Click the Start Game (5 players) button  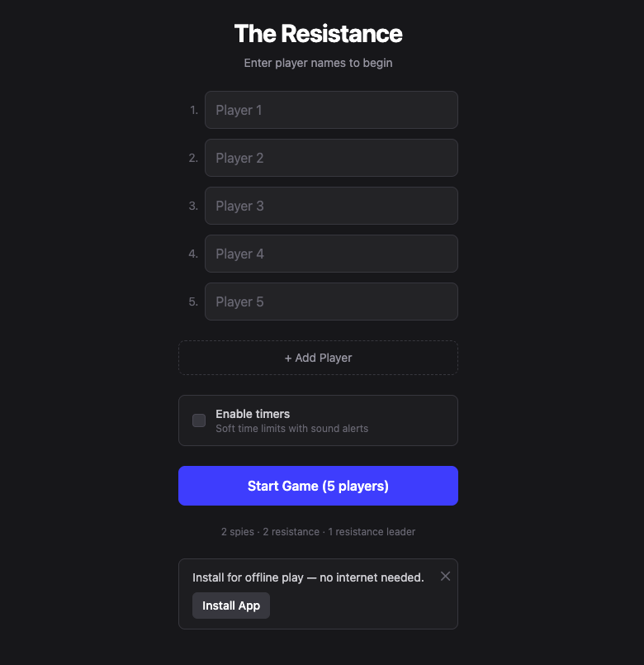318,486
